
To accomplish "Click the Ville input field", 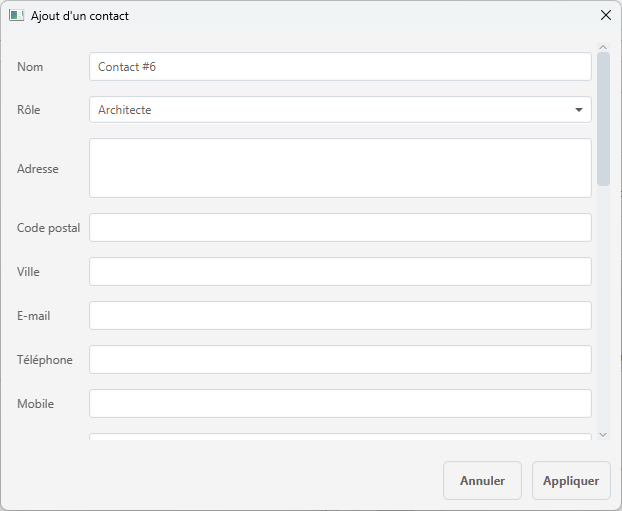I will (x=340, y=272).
